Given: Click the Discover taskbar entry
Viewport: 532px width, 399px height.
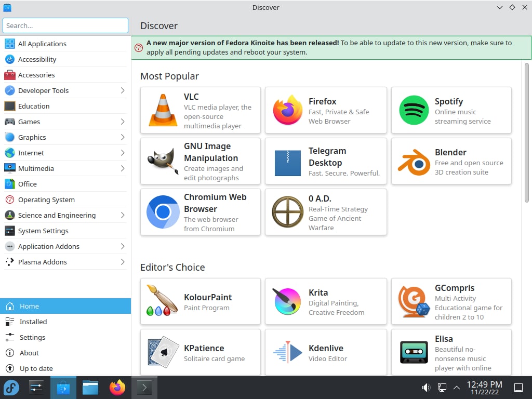Looking at the screenshot, I should (63, 388).
